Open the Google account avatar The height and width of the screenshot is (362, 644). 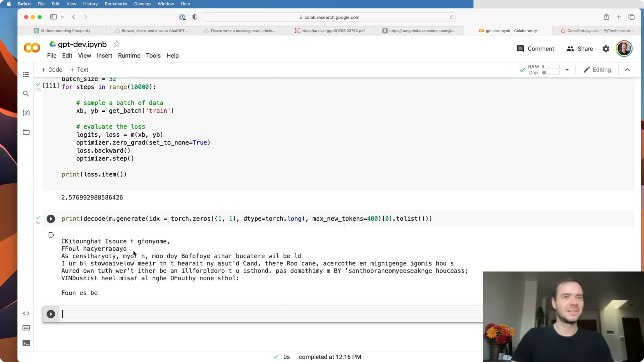click(x=624, y=49)
